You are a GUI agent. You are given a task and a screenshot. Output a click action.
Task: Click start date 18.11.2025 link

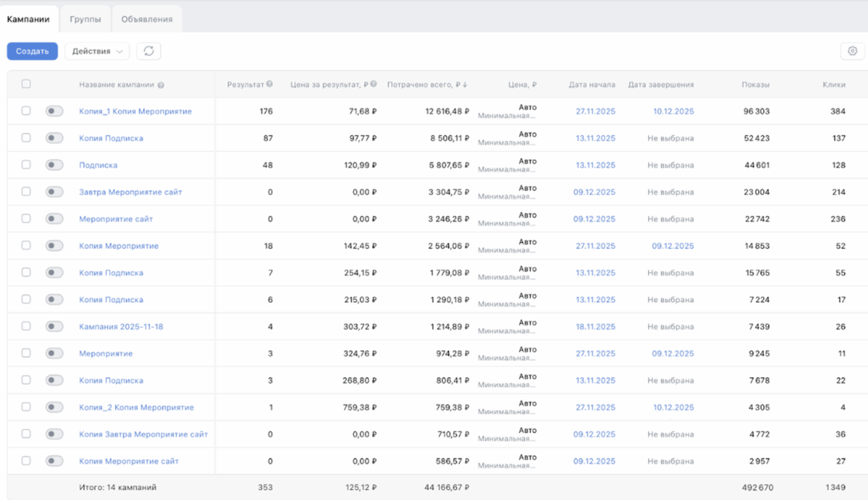tap(595, 326)
